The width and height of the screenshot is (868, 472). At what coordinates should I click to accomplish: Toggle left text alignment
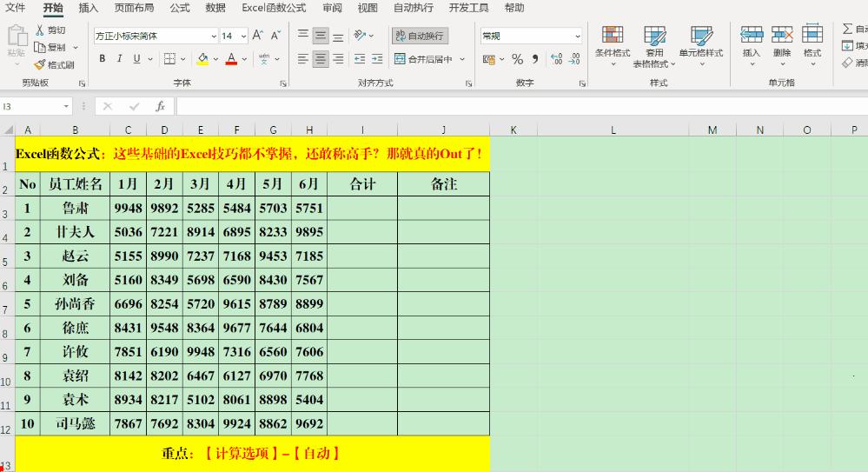click(x=303, y=59)
